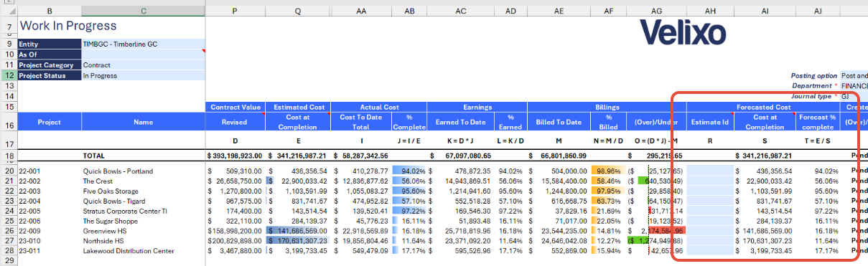
Task: Select the Entity value TIMBGC - Timberline GC
Action: tap(144, 44)
